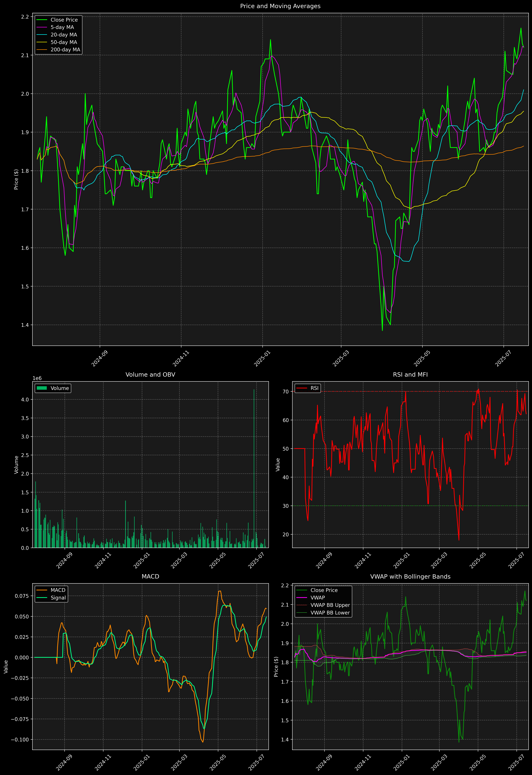This screenshot has width=532, height=775.
Task: Click the '1.5' tick on the Volume chart
Action: point(25,492)
